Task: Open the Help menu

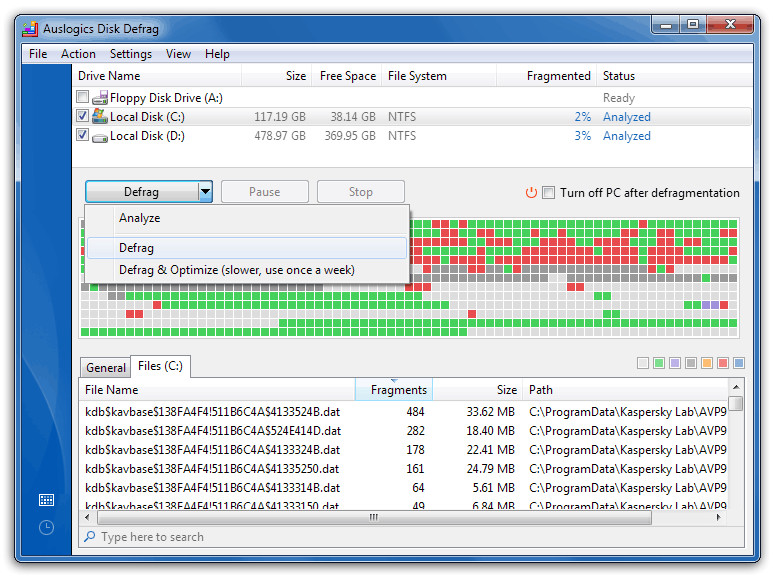Action: tap(217, 53)
